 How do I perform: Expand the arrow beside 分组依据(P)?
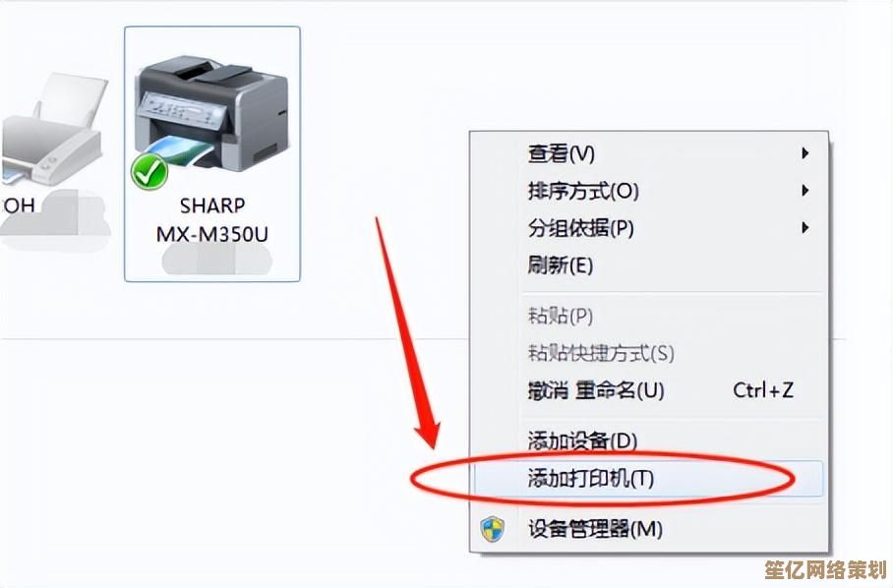pos(804,228)
